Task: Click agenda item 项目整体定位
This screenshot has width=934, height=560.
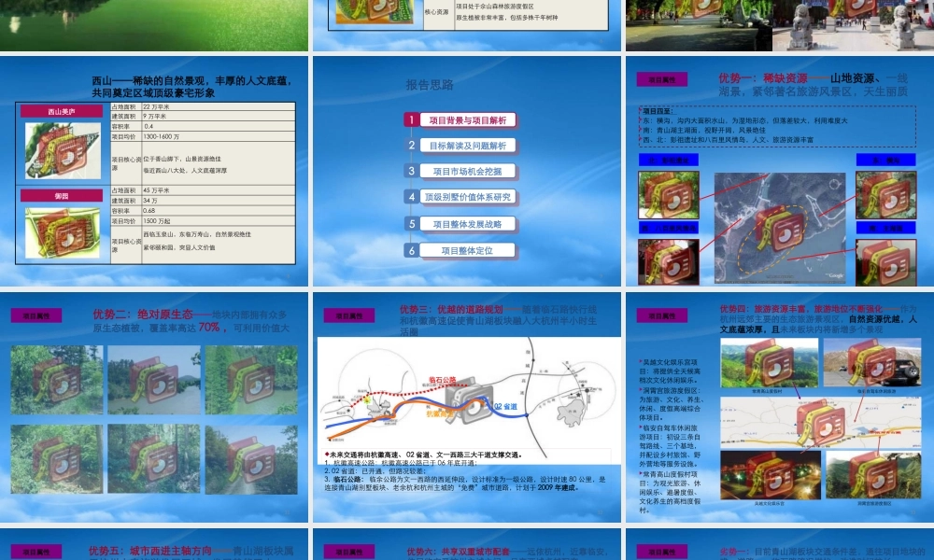Action: click(468, 250)
